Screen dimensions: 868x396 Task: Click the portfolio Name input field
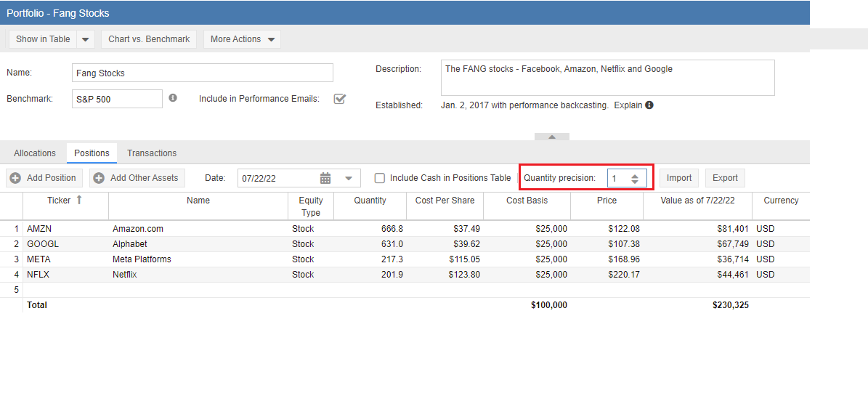click(203, 73)
